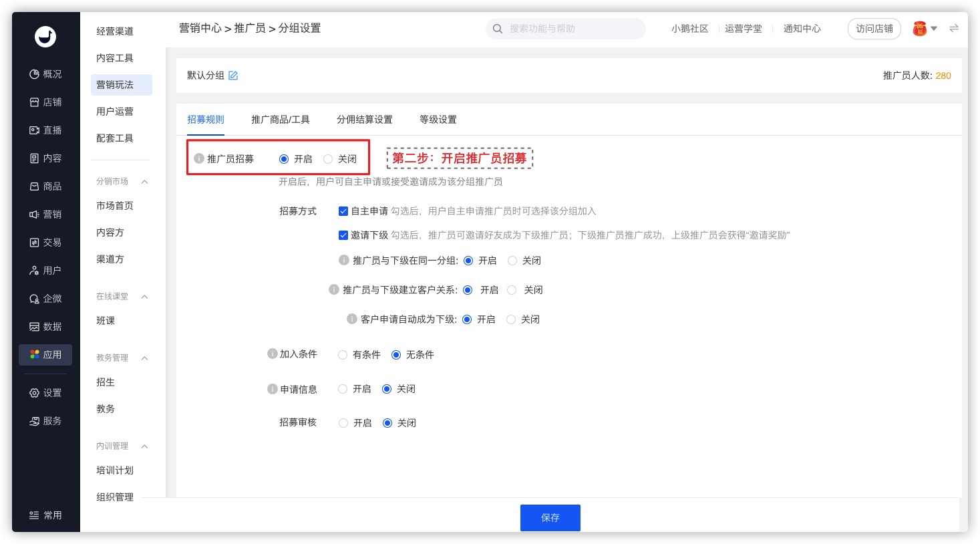Switch to the 等级设置 tab
Viewport: 980px width, 544px height.
[x=438, y=120]
